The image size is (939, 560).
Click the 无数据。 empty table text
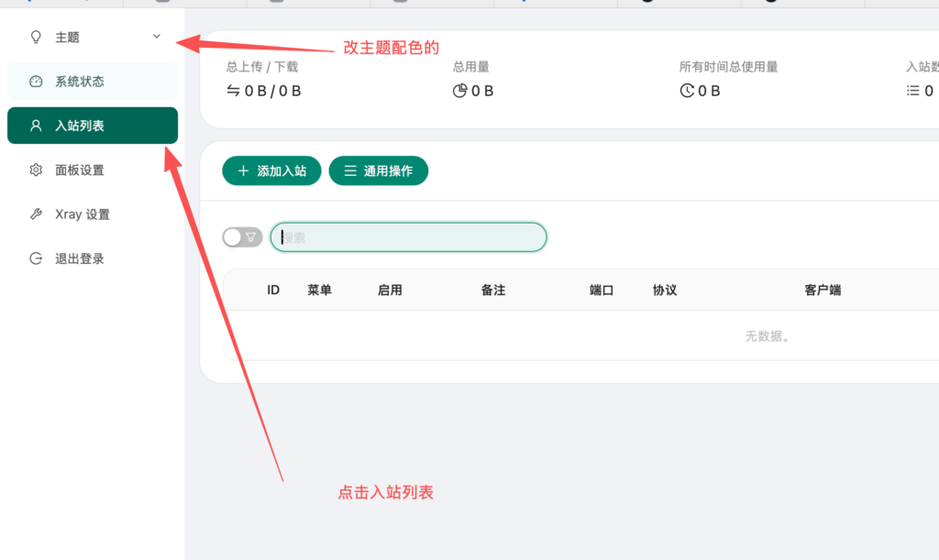767,336
